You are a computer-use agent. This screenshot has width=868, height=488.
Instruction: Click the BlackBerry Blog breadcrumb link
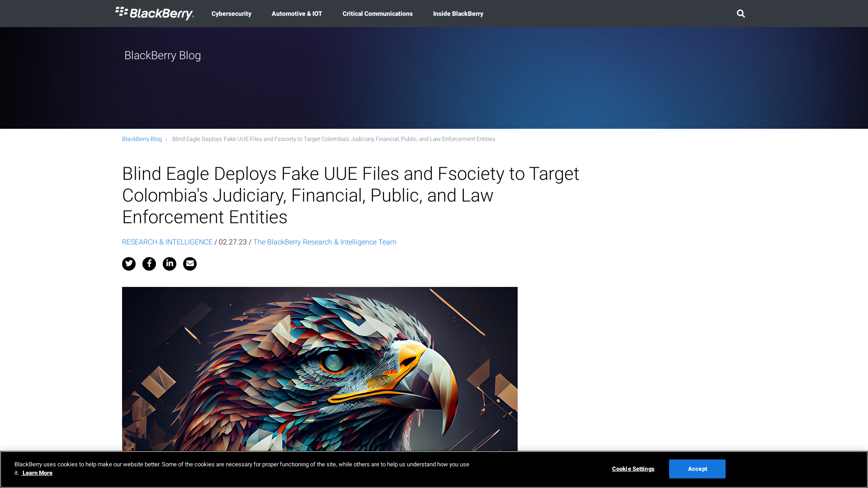pyautogui.click(x=142, y=139)
